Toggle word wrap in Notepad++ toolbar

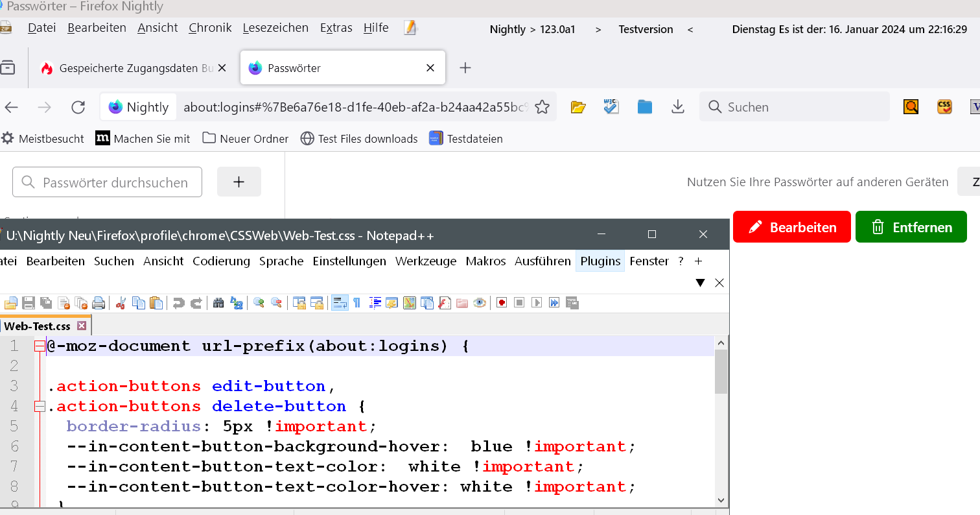(x=340, y=303)
